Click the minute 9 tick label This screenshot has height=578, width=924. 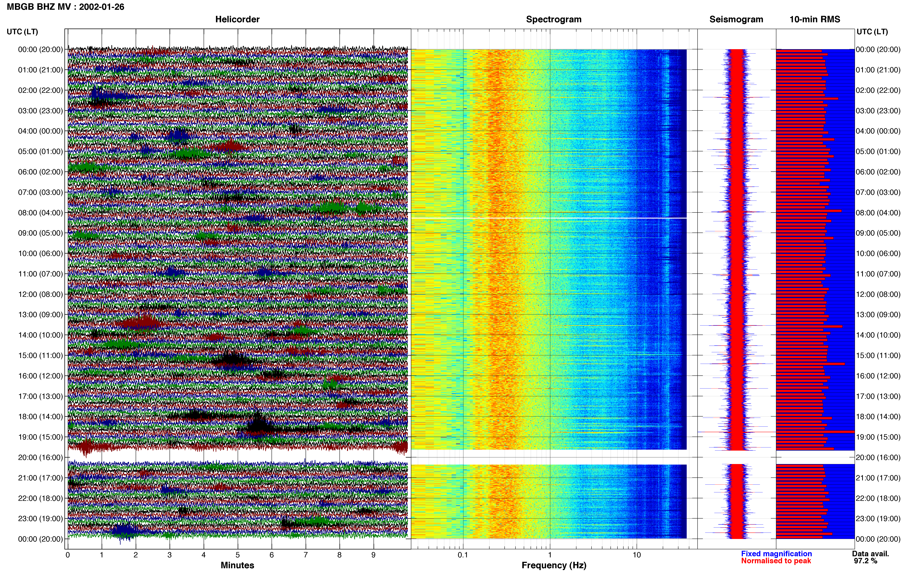(x=373, y=555)
